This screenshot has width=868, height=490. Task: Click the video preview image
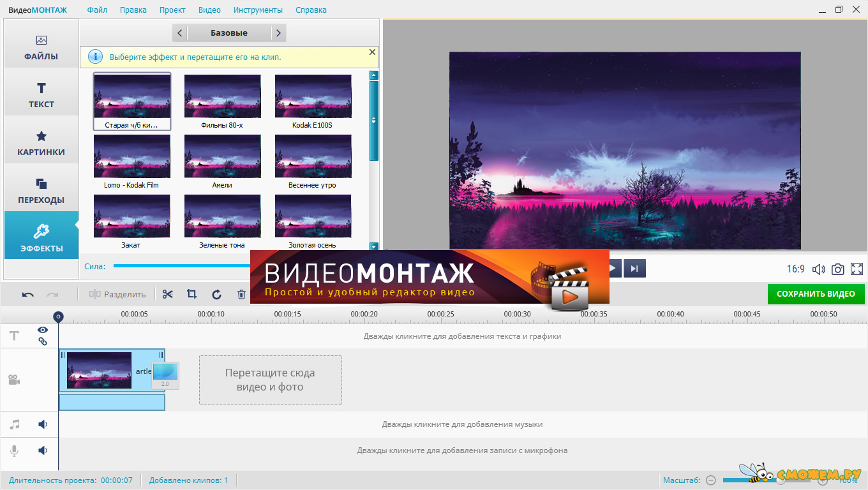pos(625,151)
